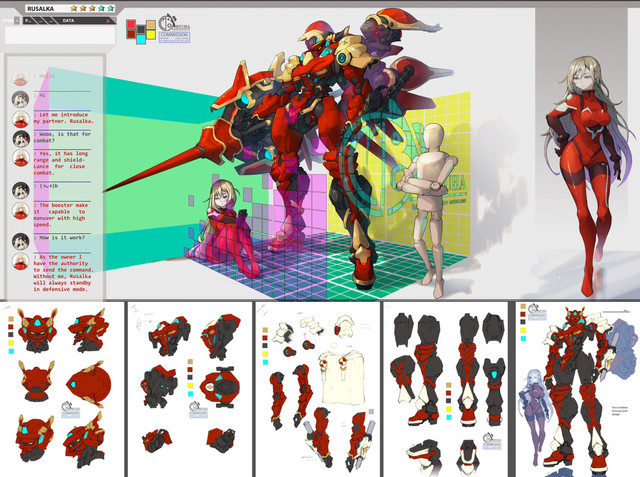
Task: Click avatar beside "Yes, it has long range"
Action: (20, 158)
